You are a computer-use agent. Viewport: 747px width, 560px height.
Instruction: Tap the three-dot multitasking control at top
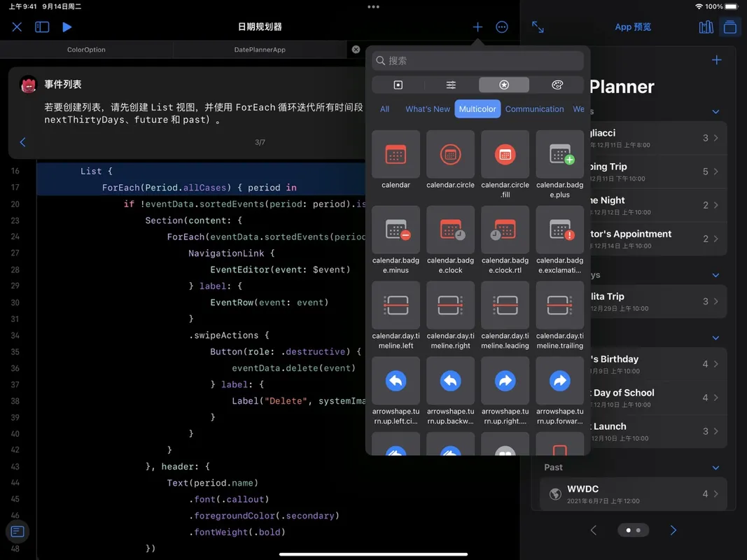click(374, 7)
